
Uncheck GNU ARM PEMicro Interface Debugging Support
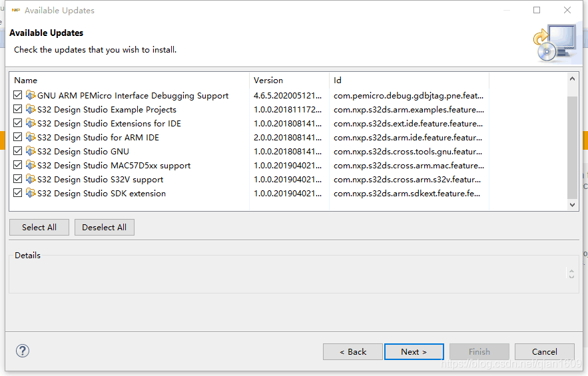pos(18,96)
